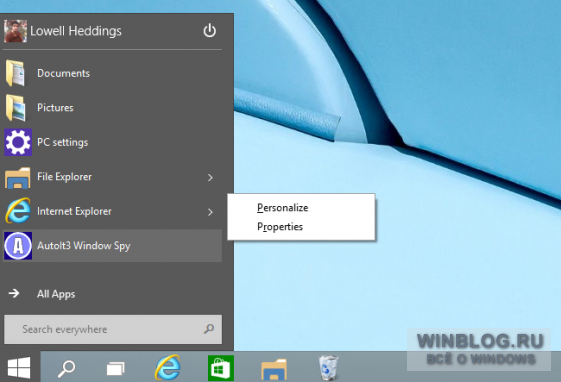
Task: Expand File Explorer jump list chevron
Action: click(x=210, y=177)
